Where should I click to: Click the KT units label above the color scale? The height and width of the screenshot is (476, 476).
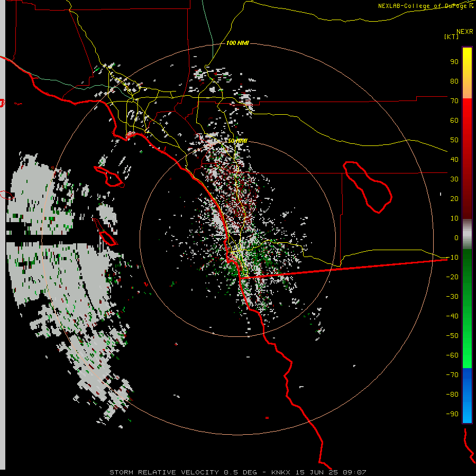(x=452, y=36)
